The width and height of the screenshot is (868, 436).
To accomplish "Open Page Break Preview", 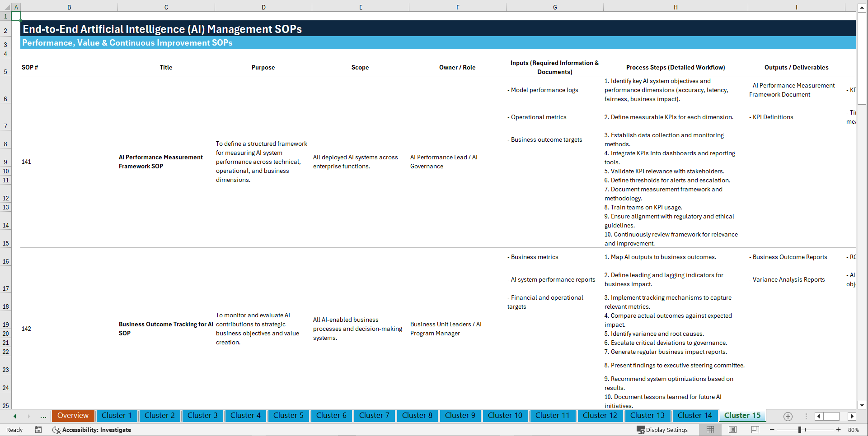I will coord(755,430).
